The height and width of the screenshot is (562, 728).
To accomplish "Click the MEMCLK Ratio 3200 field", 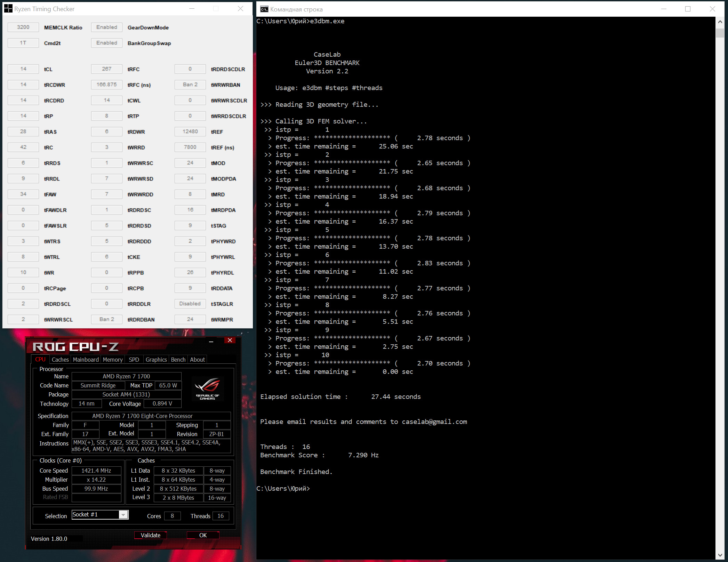I will click(23, 27).
